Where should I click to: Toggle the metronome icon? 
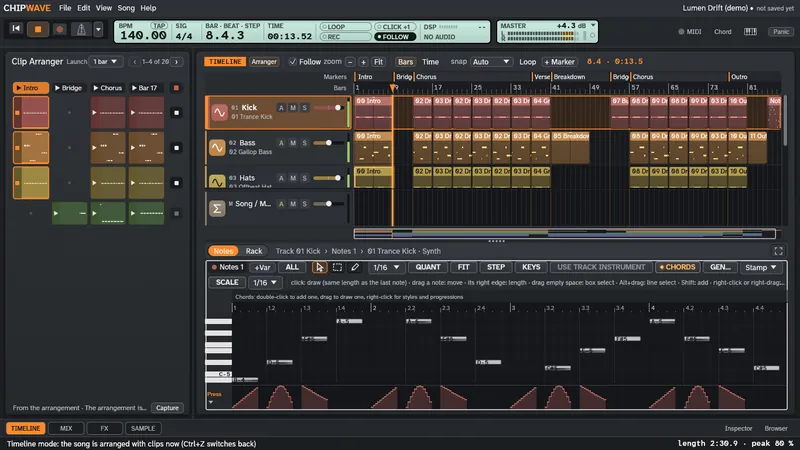[81, 29]
